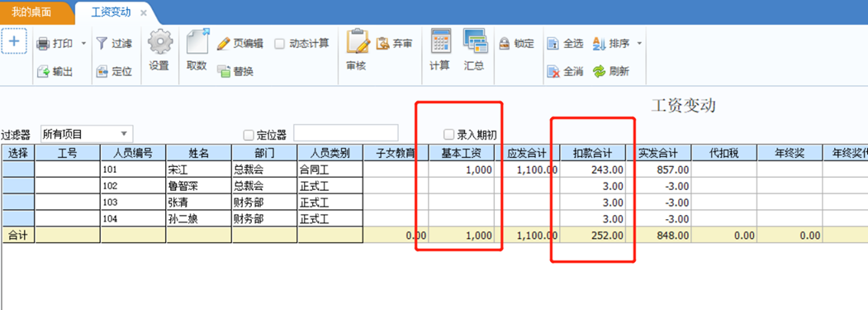Click the 审核 audit clipboard icon
Image resolution: width=868 pixels, height=310 pixels.
358,41
